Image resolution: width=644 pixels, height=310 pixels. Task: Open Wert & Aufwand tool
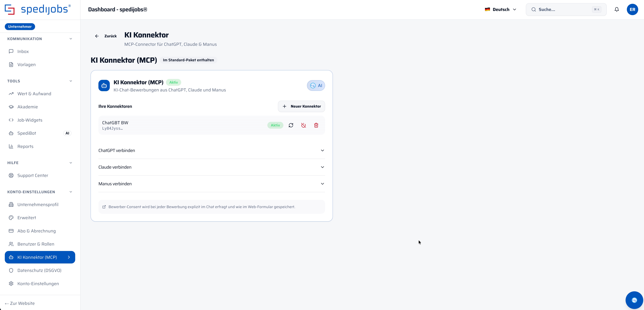pyautogui.click(x=40, y=94)
